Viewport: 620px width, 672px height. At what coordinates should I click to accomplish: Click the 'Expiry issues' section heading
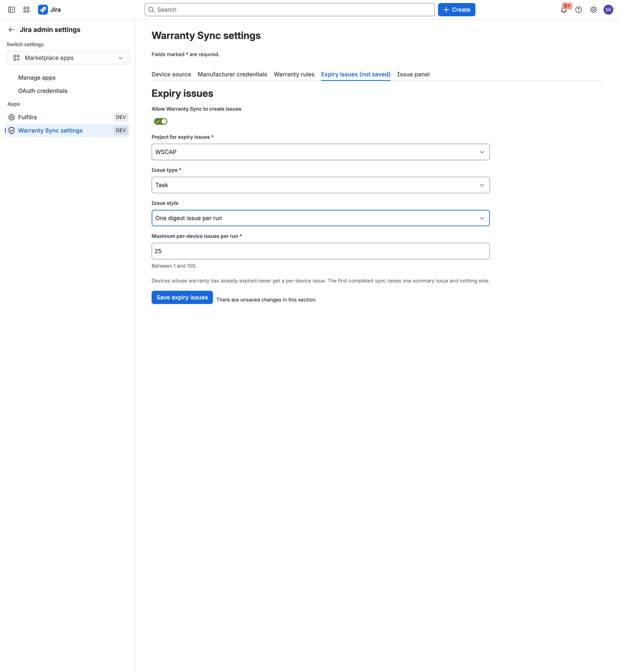[x=182, y=94]
